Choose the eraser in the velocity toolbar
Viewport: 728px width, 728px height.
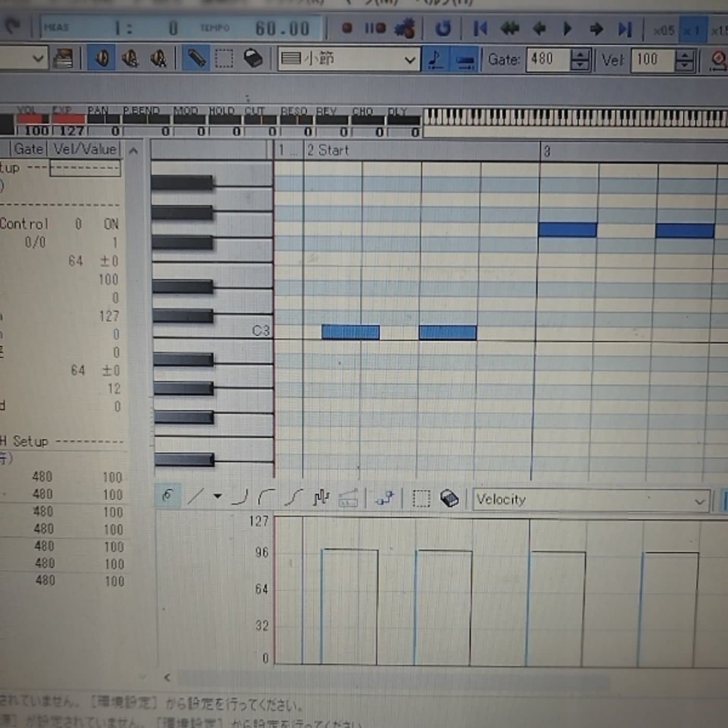pyautogui.click(x=449, y=499)
